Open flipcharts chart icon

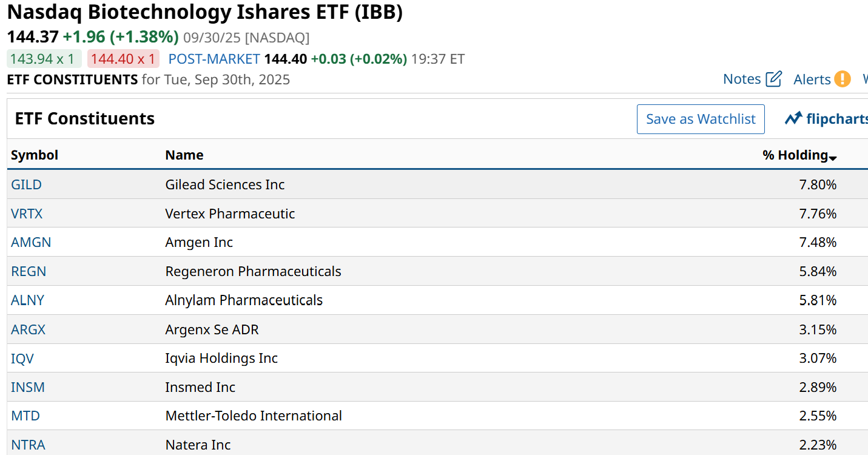click(x=793, y=118)
